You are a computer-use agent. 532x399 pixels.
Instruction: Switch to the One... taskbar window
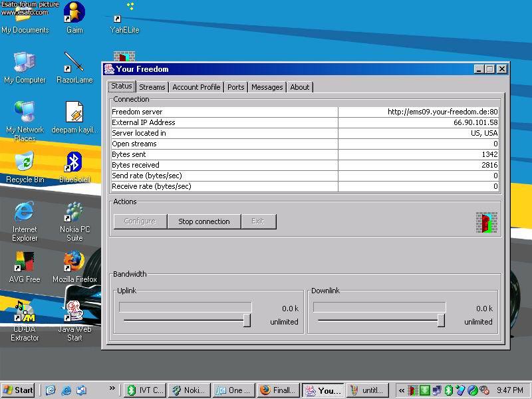[x=234, y=390]
